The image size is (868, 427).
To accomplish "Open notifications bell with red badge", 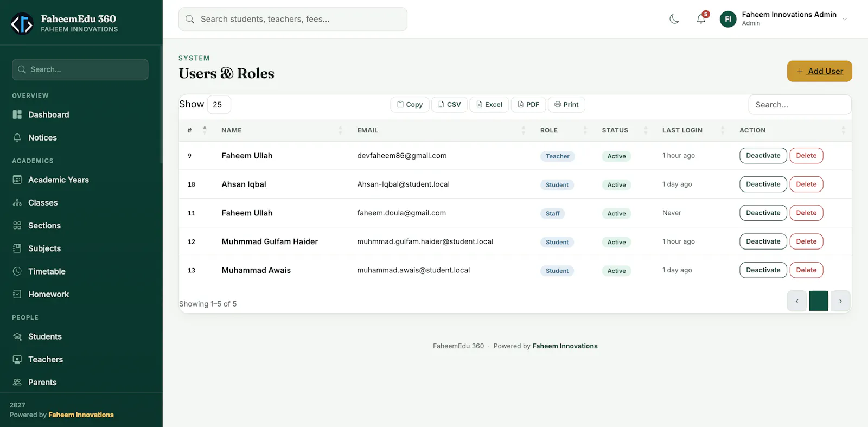I will pyautogui.click(x=701, y=19).
